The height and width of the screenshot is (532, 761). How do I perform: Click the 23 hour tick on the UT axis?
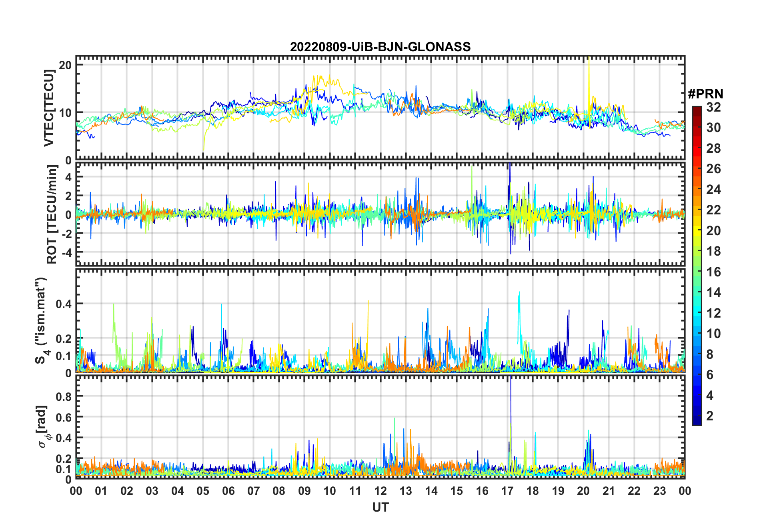coord(659,491)
